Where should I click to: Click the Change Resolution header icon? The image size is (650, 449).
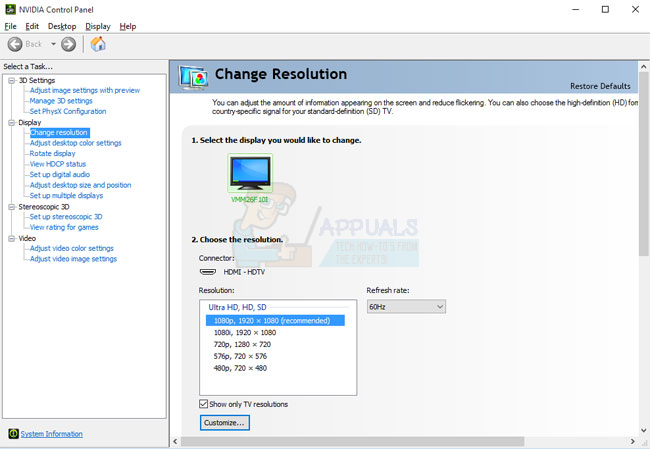[193, 78]
